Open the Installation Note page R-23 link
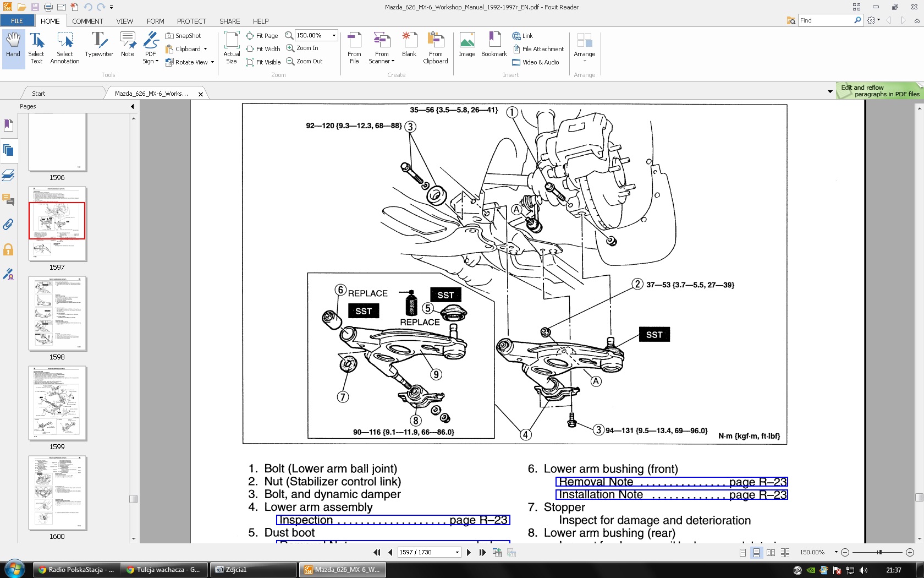The image size is (924, 578). 672,495
